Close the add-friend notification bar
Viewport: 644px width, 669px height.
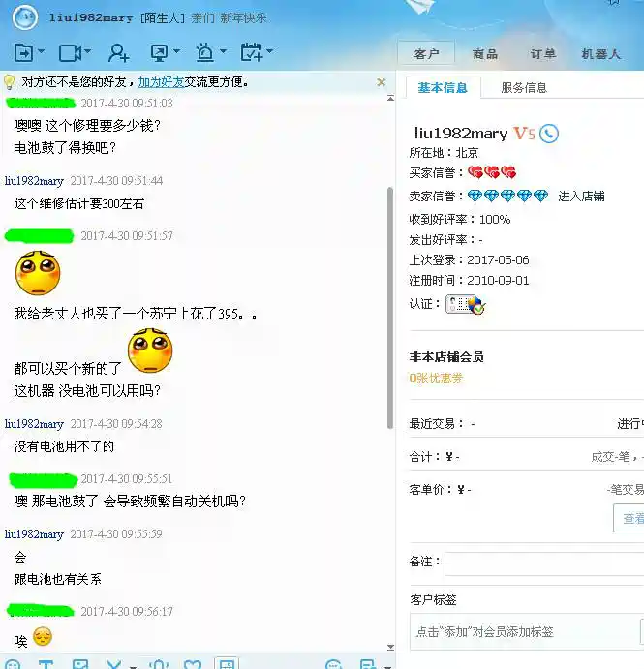pyautogui.click(x=381, y=82)
